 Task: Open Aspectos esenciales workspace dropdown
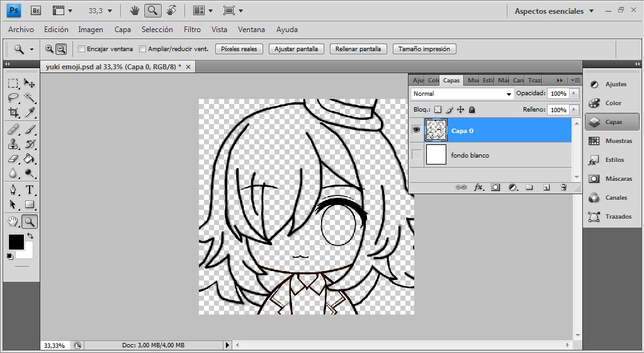(x=554, y=11)
